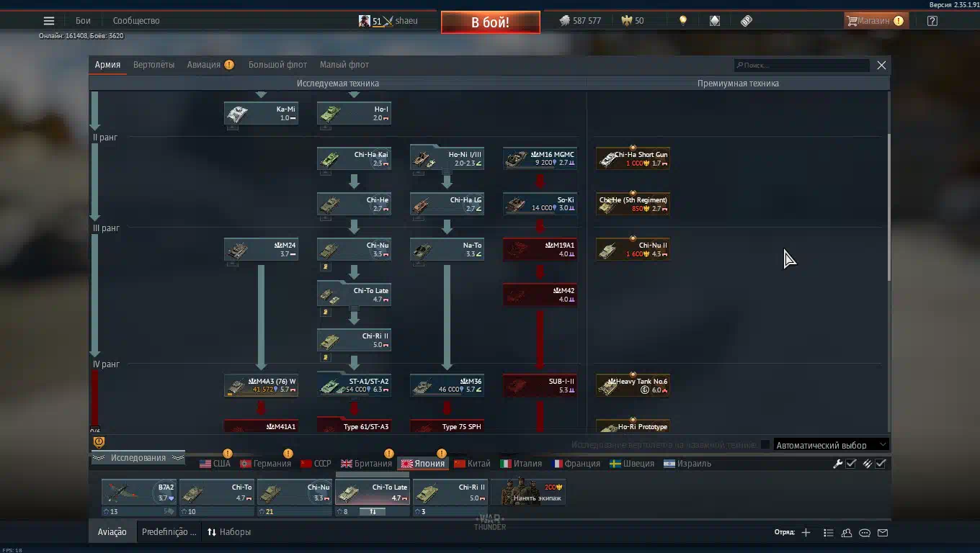Click the Golden Eagles balance 50

click(633, 21)
